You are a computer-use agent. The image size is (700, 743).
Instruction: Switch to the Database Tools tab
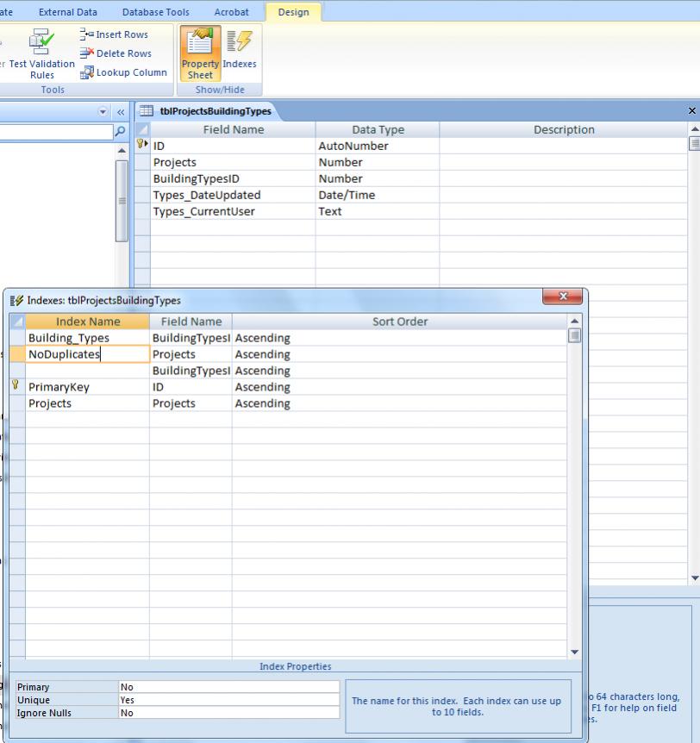155,12
